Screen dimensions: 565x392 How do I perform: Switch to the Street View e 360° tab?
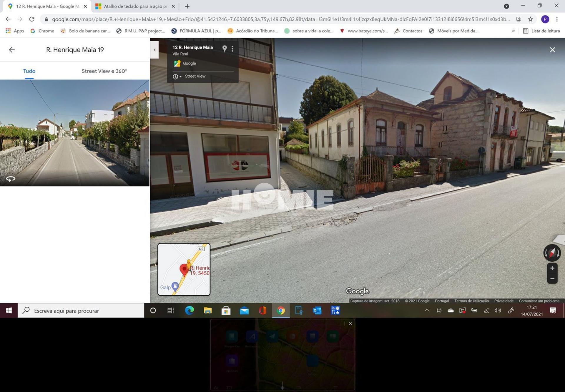[x=104, y=71]
